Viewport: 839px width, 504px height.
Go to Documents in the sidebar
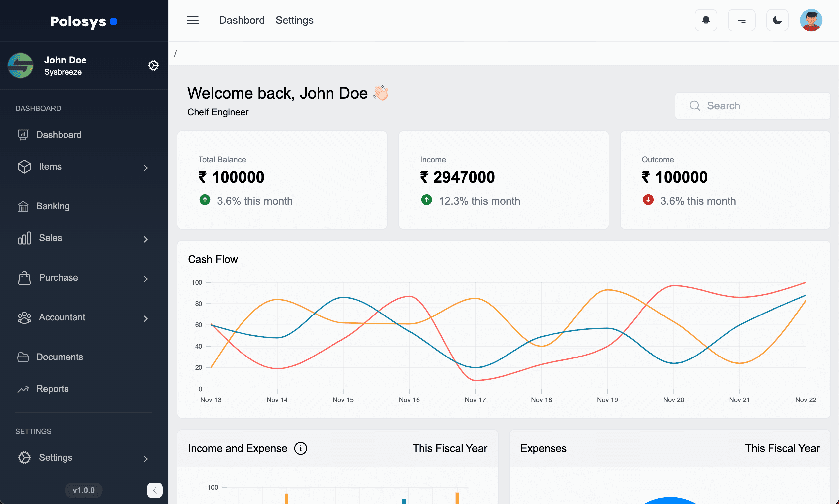[x=60, y=357]
